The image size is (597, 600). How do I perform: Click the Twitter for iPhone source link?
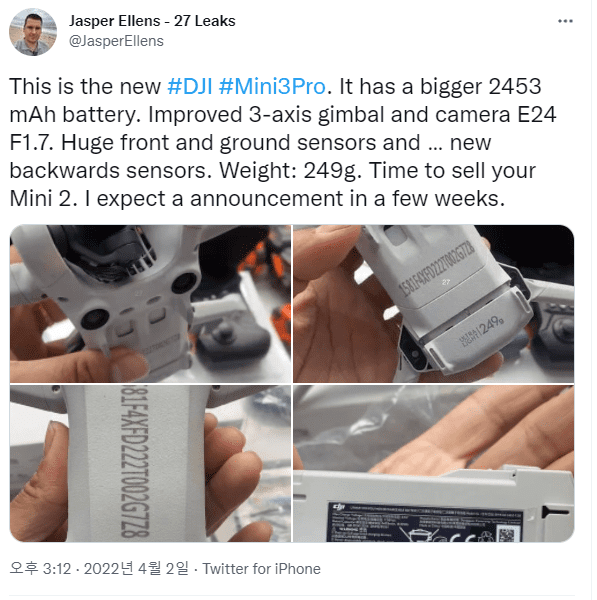pos(261,569)
